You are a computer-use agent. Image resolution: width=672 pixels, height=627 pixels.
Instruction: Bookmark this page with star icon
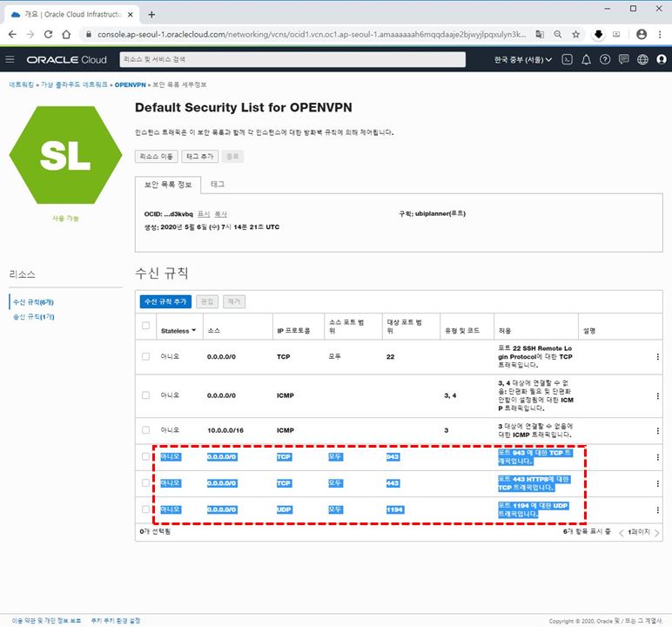(x=575, y=34)
